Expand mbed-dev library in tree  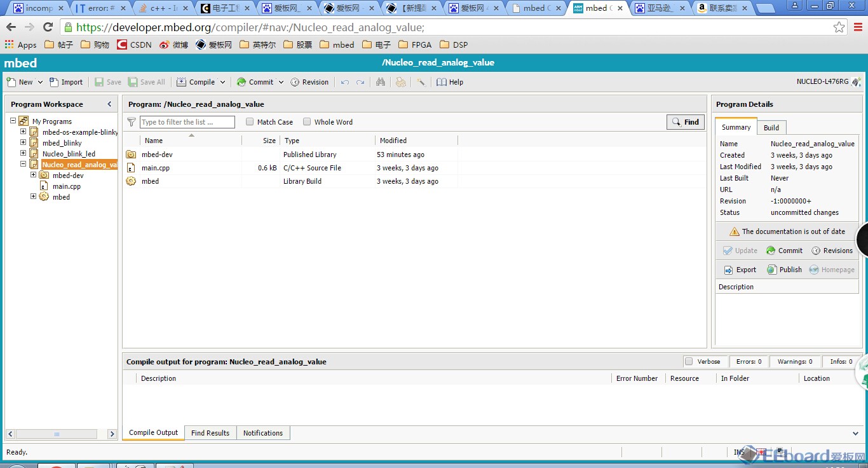pyautogui.click(x=34, y=175)
